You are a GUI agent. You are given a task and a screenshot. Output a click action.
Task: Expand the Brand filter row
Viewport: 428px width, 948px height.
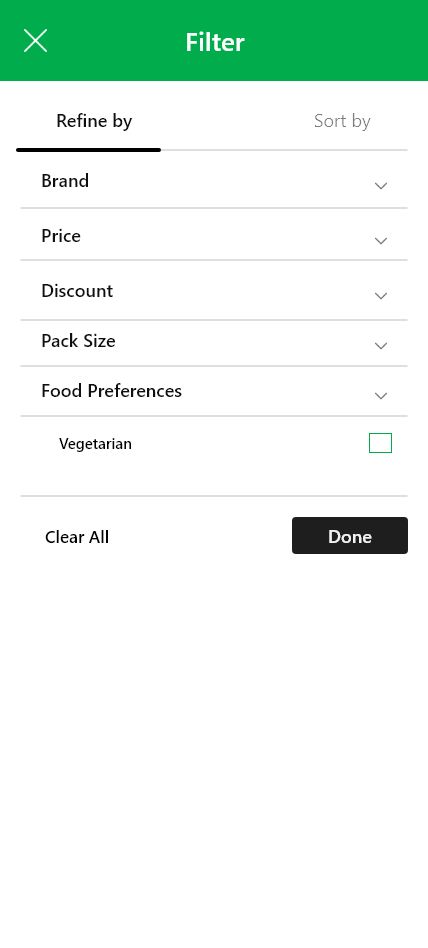[214, 180]
